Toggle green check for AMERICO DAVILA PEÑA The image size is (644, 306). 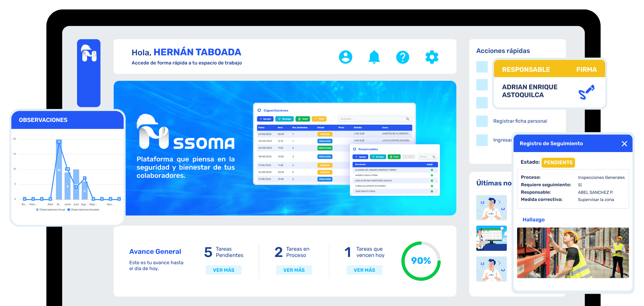[x=432, y=175]
